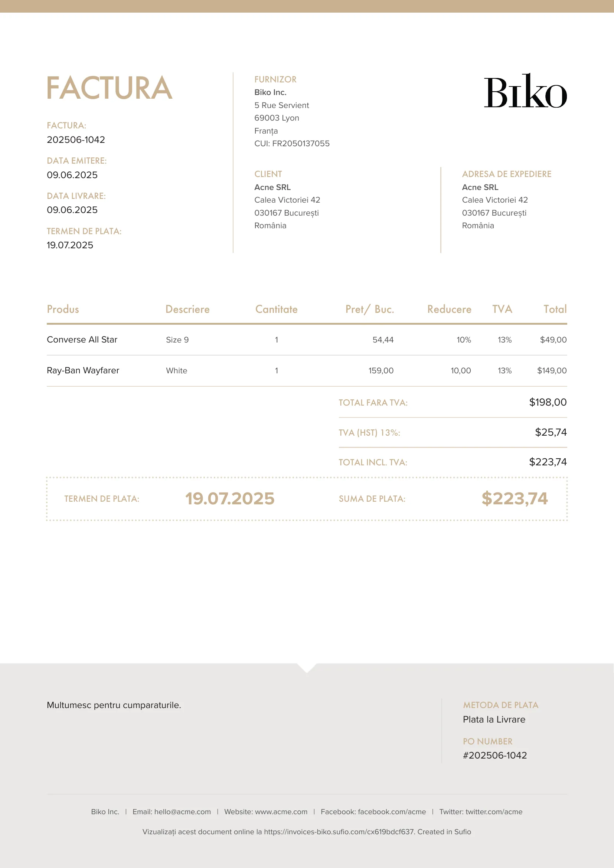Click the address line 5 Rue Servient

pos(282,105)
